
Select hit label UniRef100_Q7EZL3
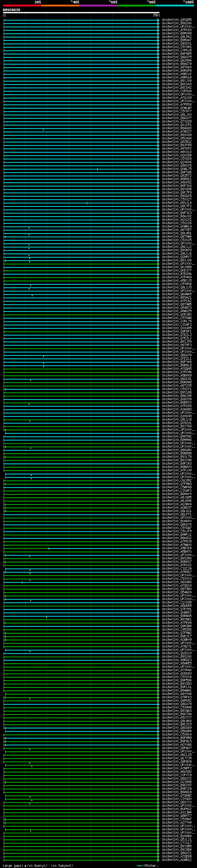[177, 335]
